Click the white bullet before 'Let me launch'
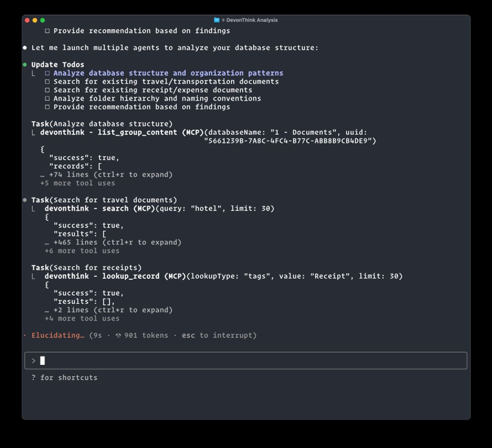 pos(25,48)
